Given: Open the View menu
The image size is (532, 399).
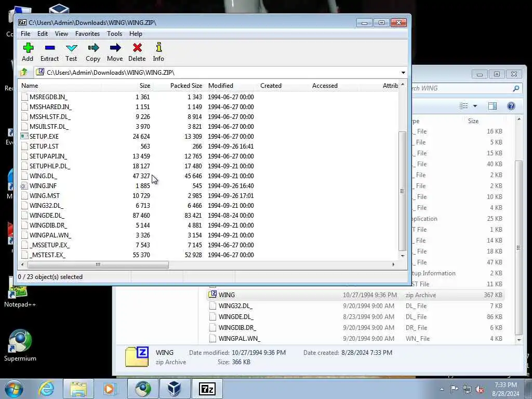Looking at the screenshot, I should [x=61, y=34].
